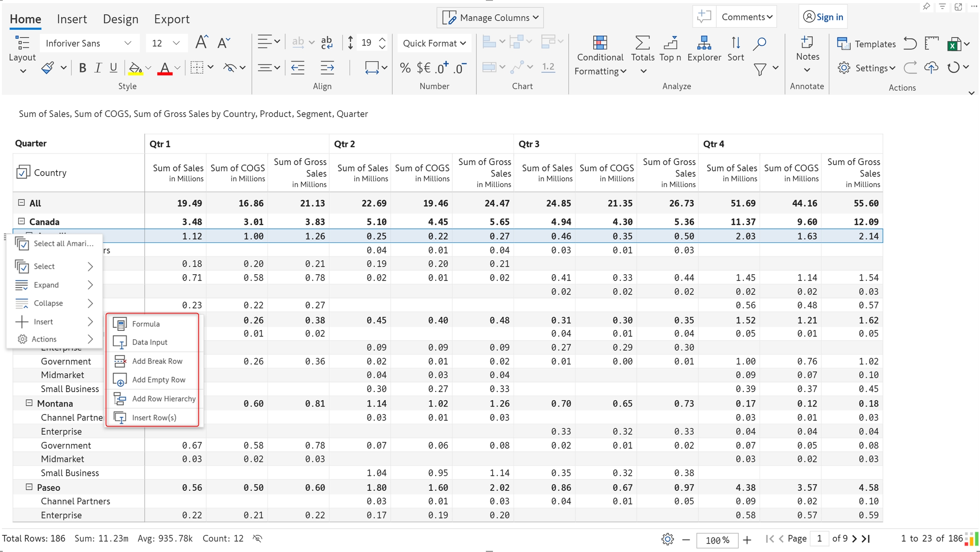Open the Quick Format dropdown
Screen dimensions: 980x552
pyautogui.click(x=434, y=43)
